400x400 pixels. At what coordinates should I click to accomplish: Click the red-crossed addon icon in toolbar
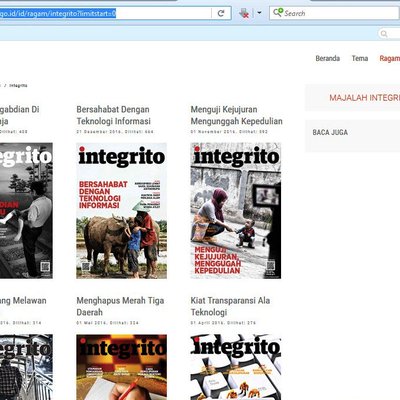pyautogui.click(x=244, y=13)
